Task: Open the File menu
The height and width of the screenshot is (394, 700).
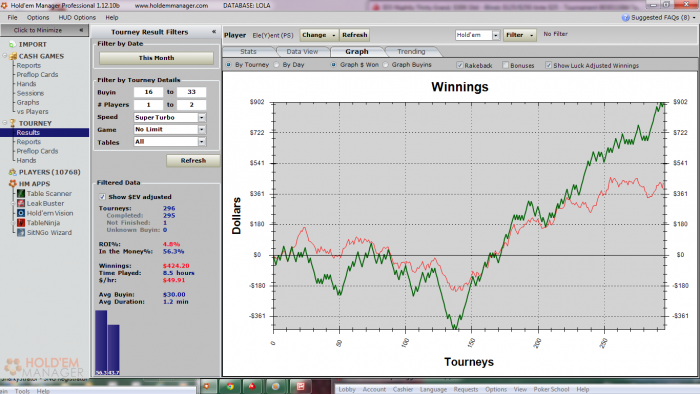Action: click(12, 17)
